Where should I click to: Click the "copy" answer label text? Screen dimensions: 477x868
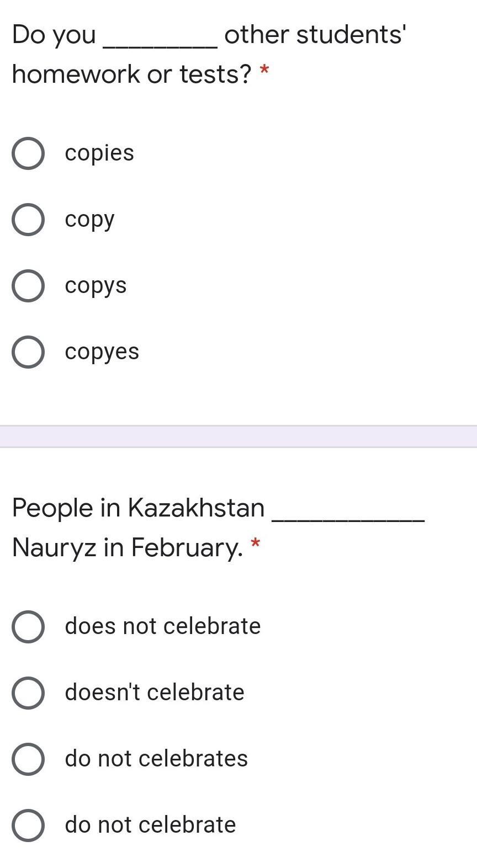click(x=89, y=220)
